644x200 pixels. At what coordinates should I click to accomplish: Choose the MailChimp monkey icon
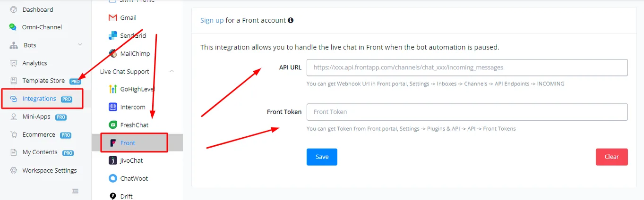tap(112, 53)
